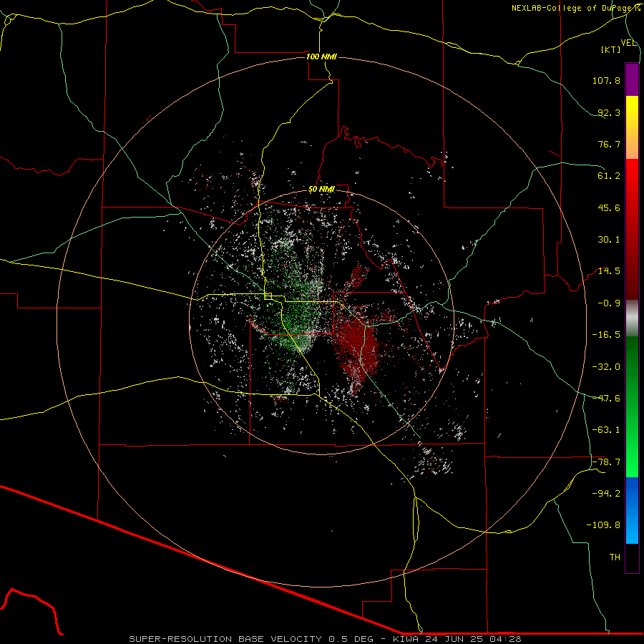
Task: Click the VEL legend title
Action: [628, 43]
